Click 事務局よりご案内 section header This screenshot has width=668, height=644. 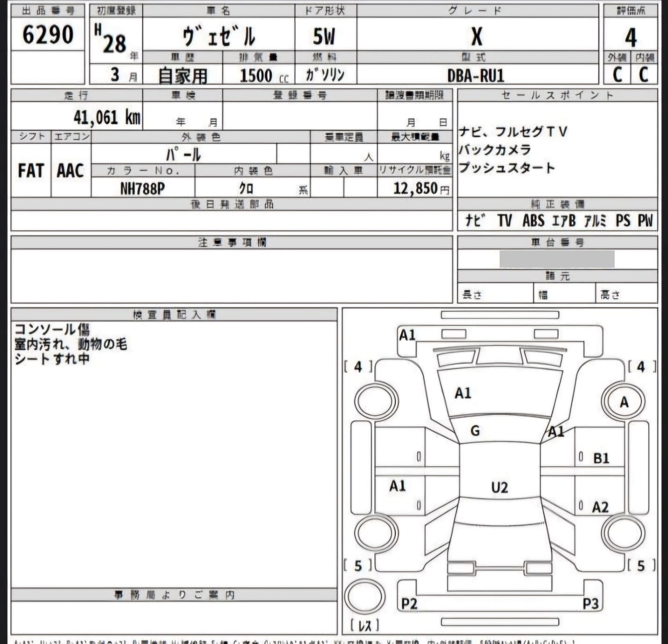point(174,595)
